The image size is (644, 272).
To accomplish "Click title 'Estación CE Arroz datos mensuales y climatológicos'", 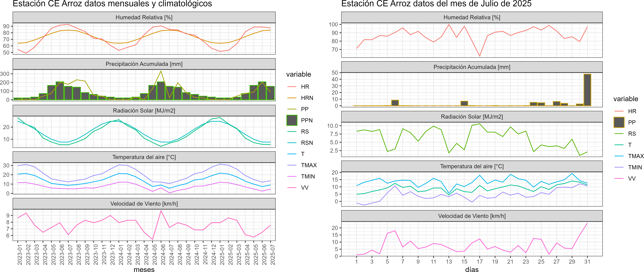I will pyautogui.click(x=112, y=4).
